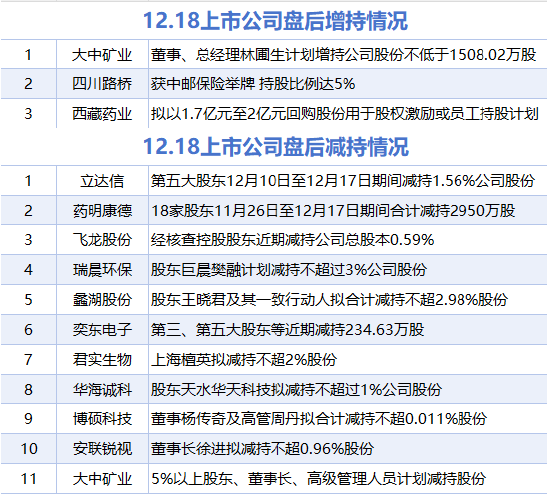Click the text 经核查控股股东近期减持公司总股本0.59%

pos(292,240)
